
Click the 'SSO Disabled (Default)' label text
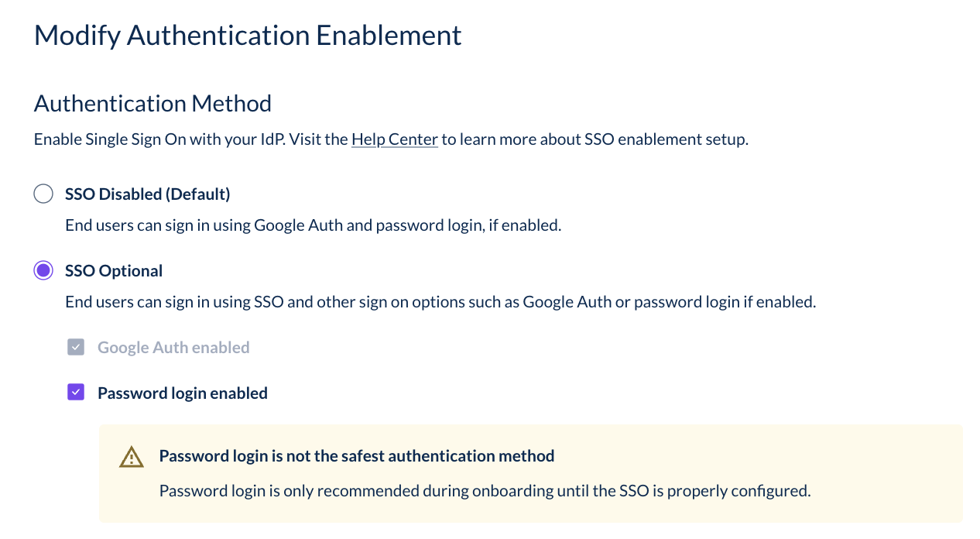tap(148, 194)
